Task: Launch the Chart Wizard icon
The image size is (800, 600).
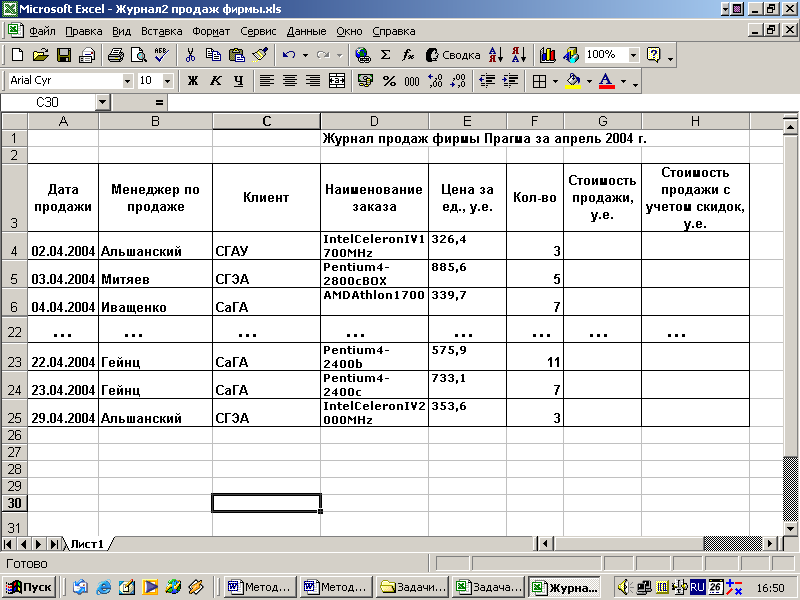Action: click(547, 55)
